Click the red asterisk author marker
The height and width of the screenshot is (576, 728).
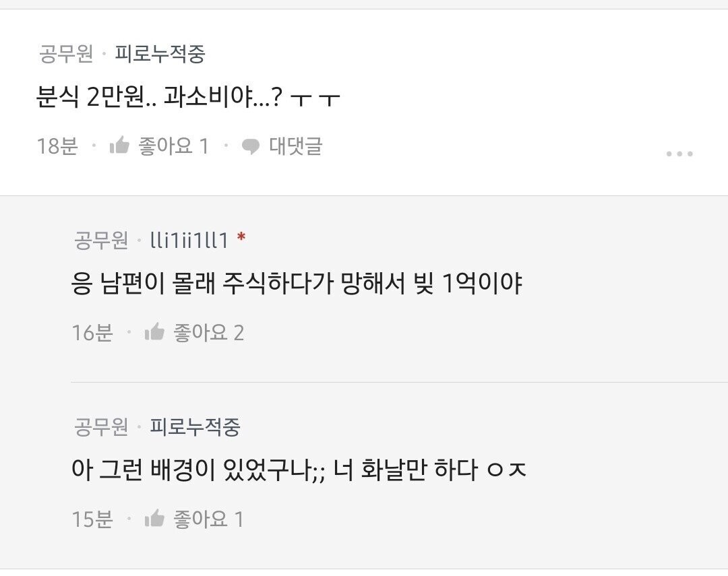241,237
